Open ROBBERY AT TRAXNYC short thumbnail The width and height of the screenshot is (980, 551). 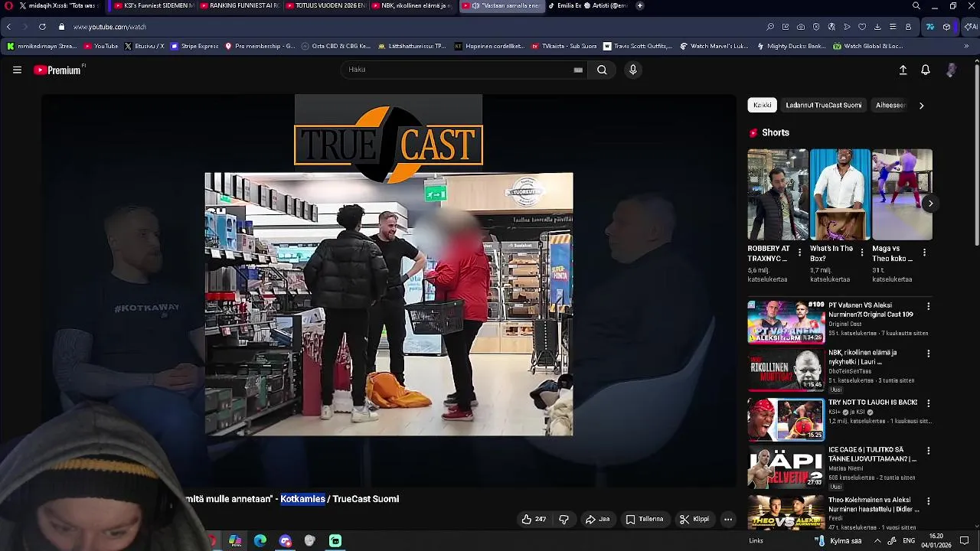(x=777, y=194)
